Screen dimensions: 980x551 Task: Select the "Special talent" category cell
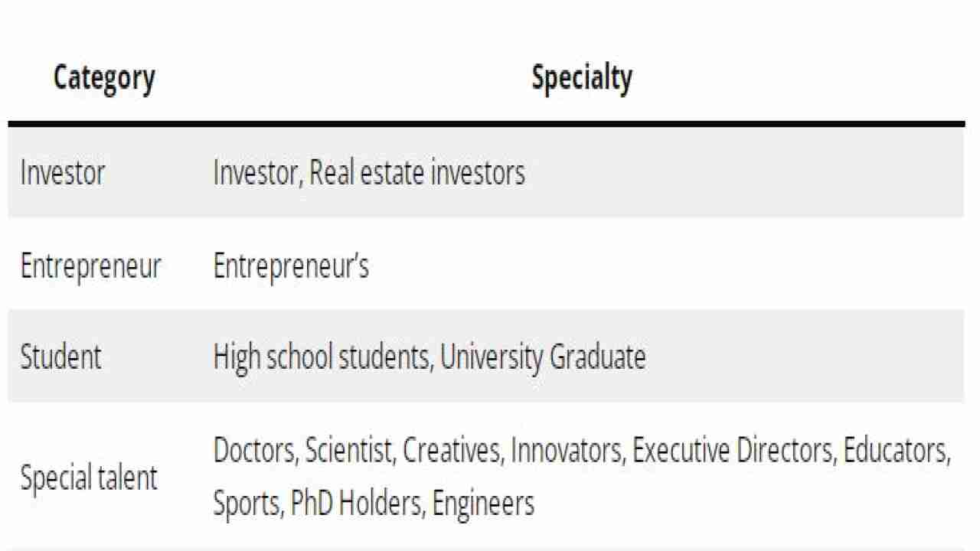[88, 478]
